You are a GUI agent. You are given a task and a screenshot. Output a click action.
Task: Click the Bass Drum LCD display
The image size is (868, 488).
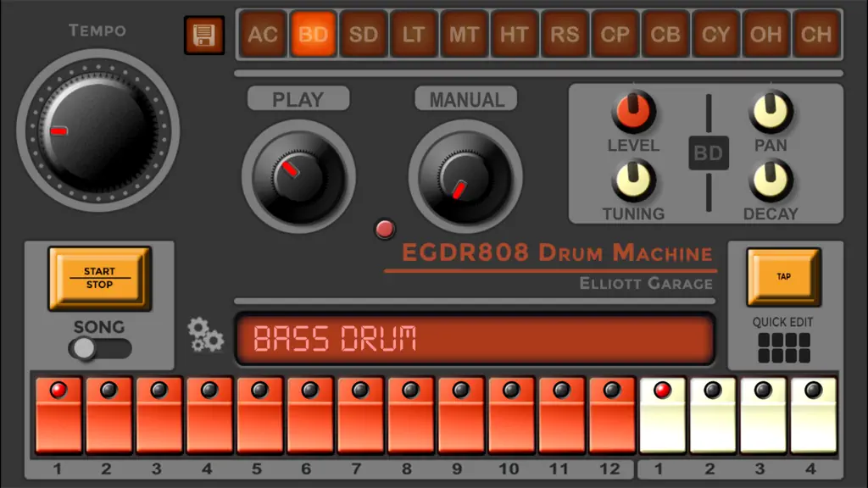pyautogui.click(x=475, y=339)
